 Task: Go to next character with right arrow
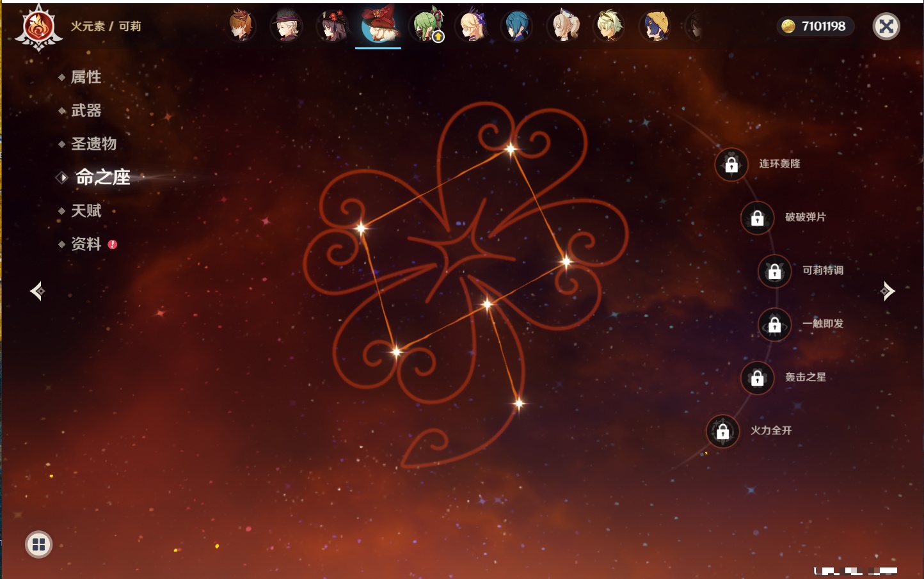pyautogui.click(x=888, y=291)
